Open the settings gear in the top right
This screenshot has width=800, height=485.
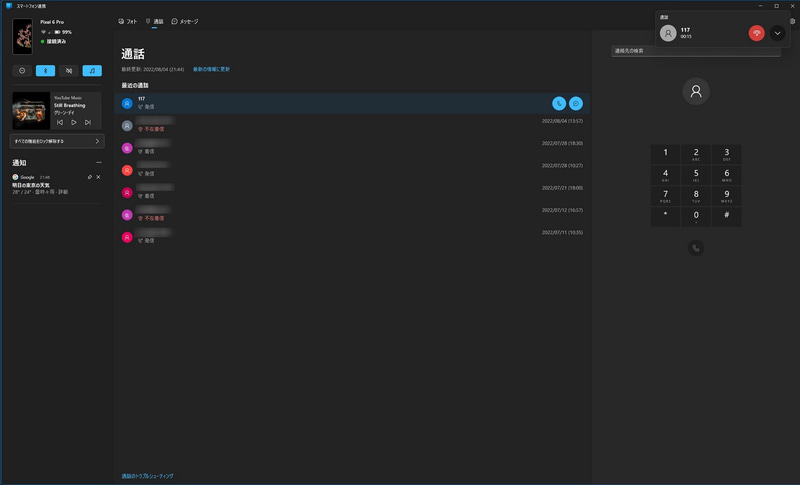(792, 21)
